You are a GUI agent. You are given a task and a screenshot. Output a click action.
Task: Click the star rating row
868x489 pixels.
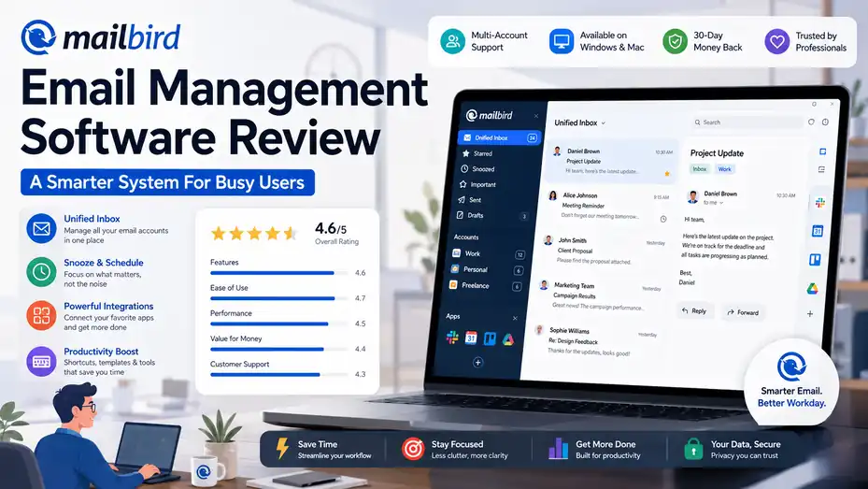254,234
